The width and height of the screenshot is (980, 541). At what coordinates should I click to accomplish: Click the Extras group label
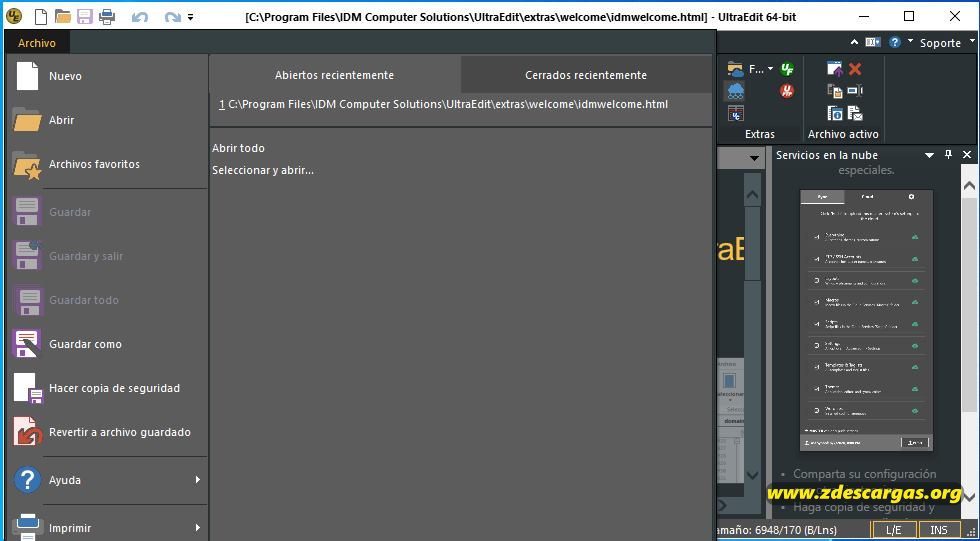[x=760, y=134]
